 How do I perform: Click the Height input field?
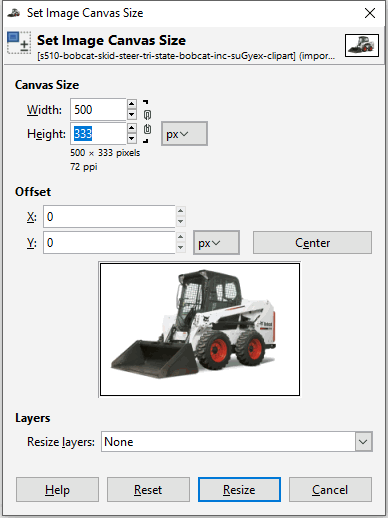(x=98, y=134)
